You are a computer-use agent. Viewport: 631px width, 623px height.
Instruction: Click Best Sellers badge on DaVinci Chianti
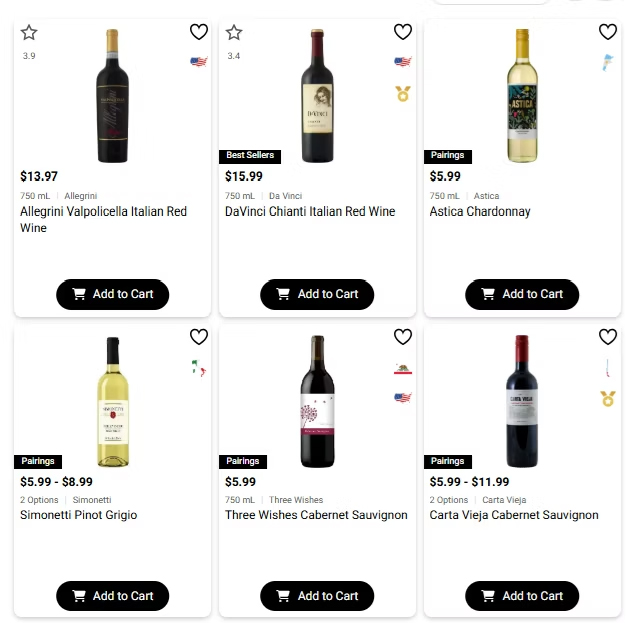tap(249, 156)
